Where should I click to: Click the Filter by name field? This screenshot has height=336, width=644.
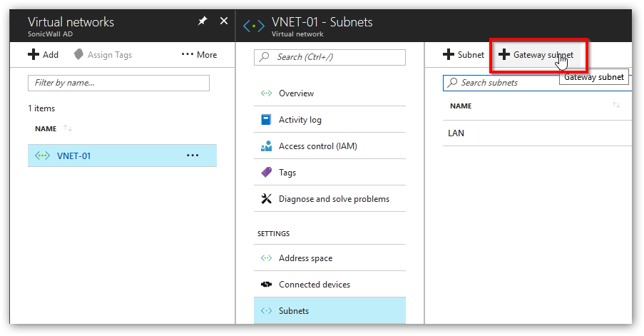coord(118,83)
